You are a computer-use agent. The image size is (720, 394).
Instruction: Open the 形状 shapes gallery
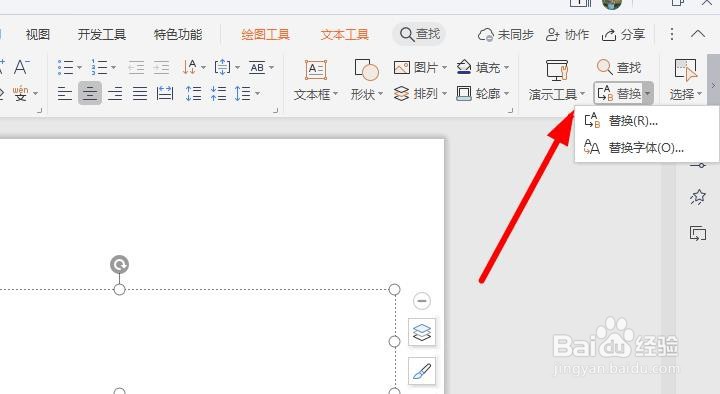[x=366, y=80]
